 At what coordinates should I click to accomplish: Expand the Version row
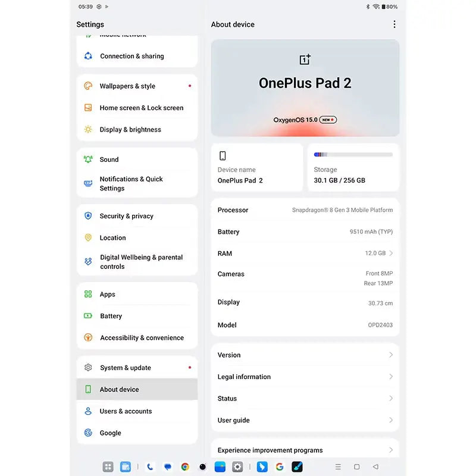(305, 355)
